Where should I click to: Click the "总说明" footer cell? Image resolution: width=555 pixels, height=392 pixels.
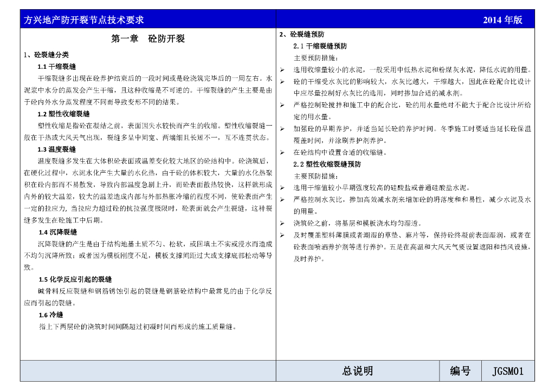pos(357,371)
